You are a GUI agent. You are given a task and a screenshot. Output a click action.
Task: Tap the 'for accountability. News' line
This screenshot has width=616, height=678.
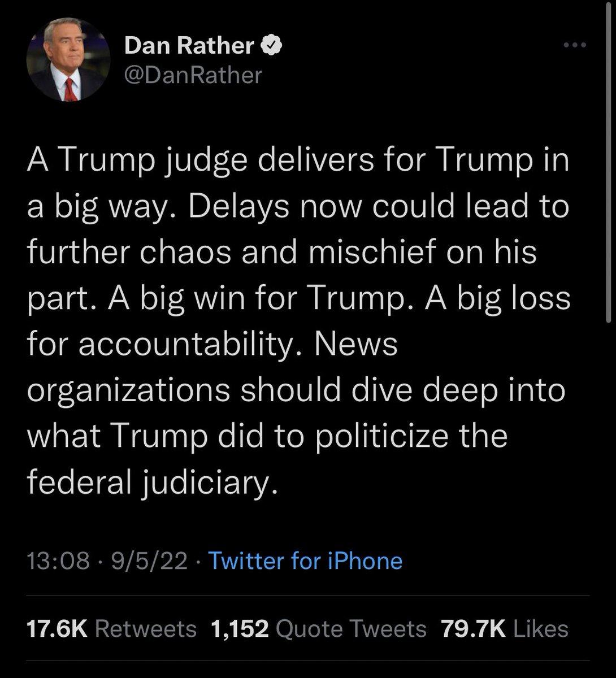212,344
